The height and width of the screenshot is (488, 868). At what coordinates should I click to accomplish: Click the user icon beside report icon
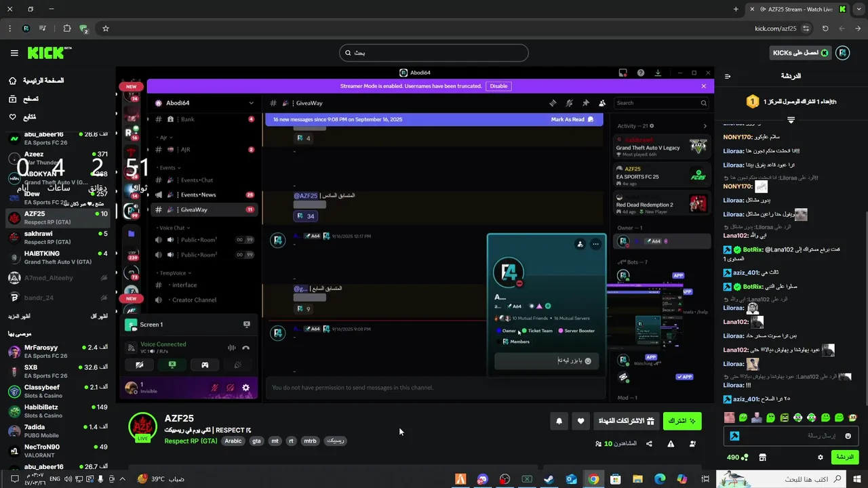692,444
